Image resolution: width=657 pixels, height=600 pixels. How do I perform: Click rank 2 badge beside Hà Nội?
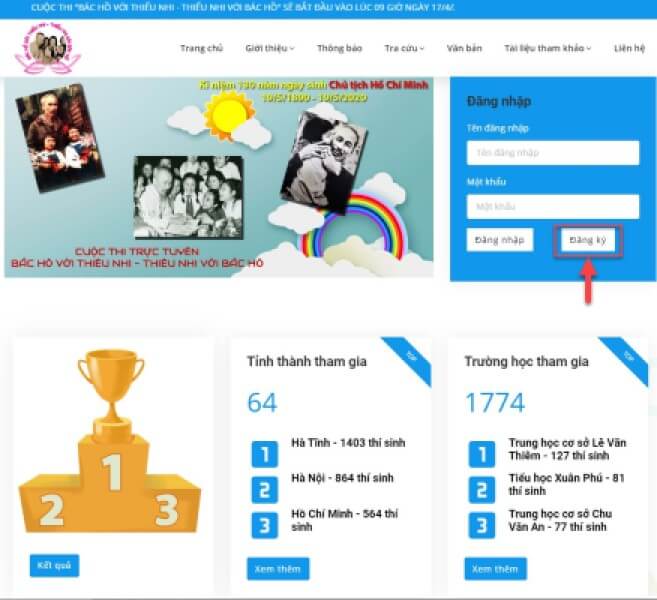(x=264, y=489)
